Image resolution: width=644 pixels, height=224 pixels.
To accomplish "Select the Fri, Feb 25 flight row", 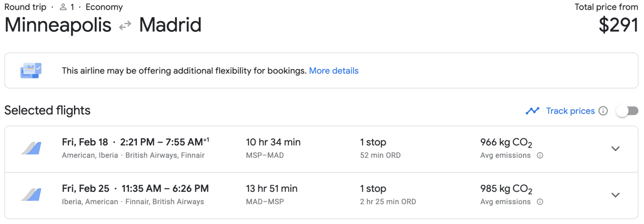I will (x=321, y=195).
